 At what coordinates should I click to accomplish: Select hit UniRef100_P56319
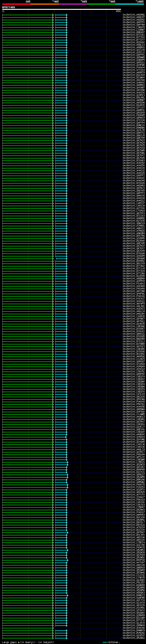coord(133,499)
